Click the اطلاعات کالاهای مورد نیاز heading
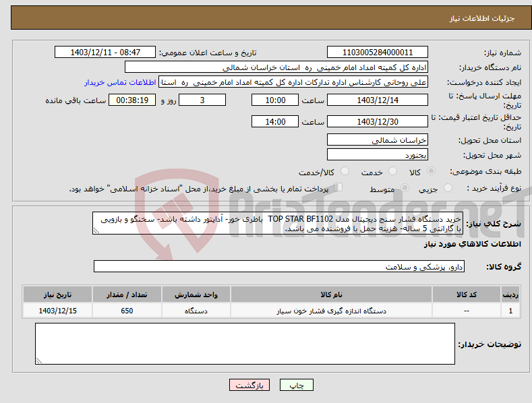 (472, 244)
